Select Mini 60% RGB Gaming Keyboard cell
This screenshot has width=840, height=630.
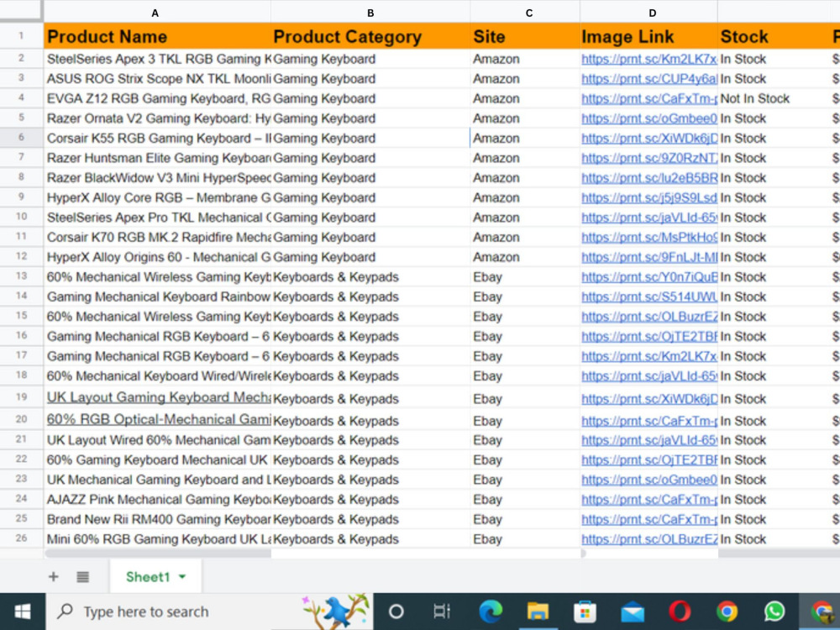click(x=158, y=539)
